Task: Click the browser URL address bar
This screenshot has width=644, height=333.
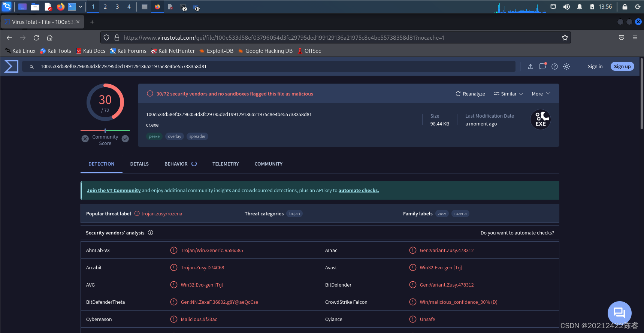Action: [336, 37]
